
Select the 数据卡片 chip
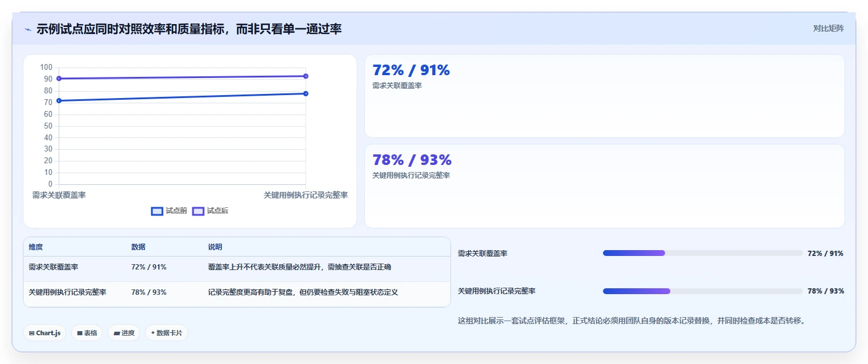coord(167,333)
